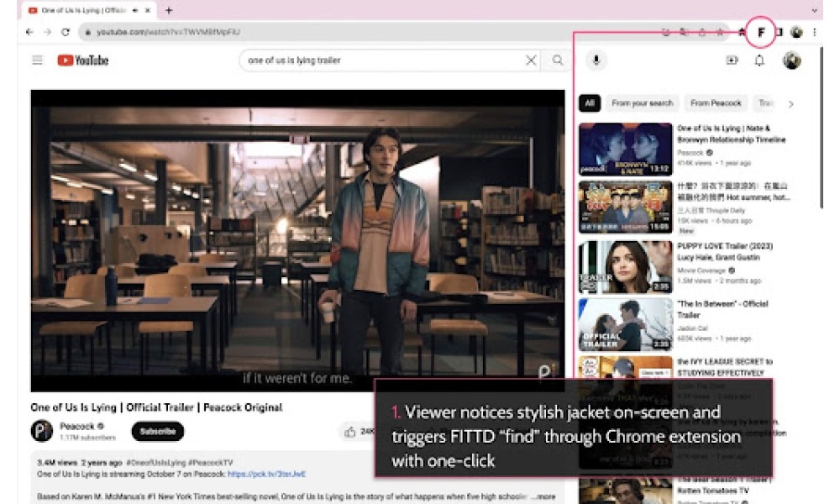Open the Chrome extensions puzzle icon
Screen dimensions: 840x504
[x=742, y=33]
